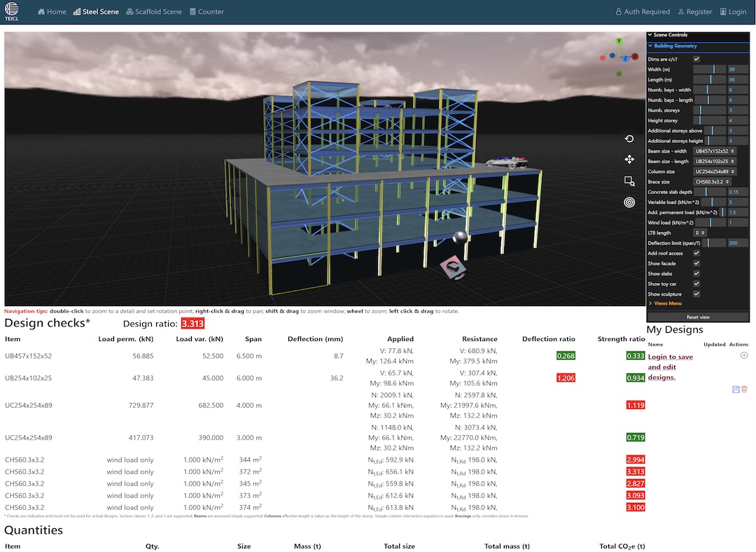Click the concentric circles target icon
The height and width of the screenshot is (552, 756).
point(629,202)
